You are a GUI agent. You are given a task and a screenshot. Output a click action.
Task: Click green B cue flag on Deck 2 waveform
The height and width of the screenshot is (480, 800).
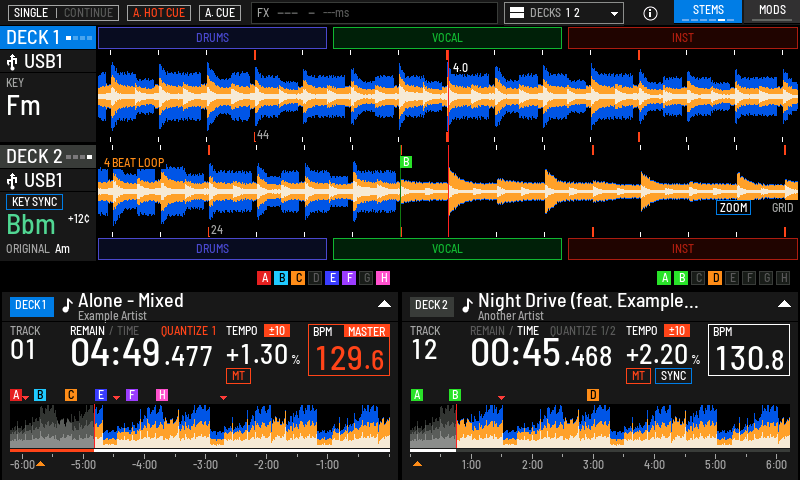(406, 162)
